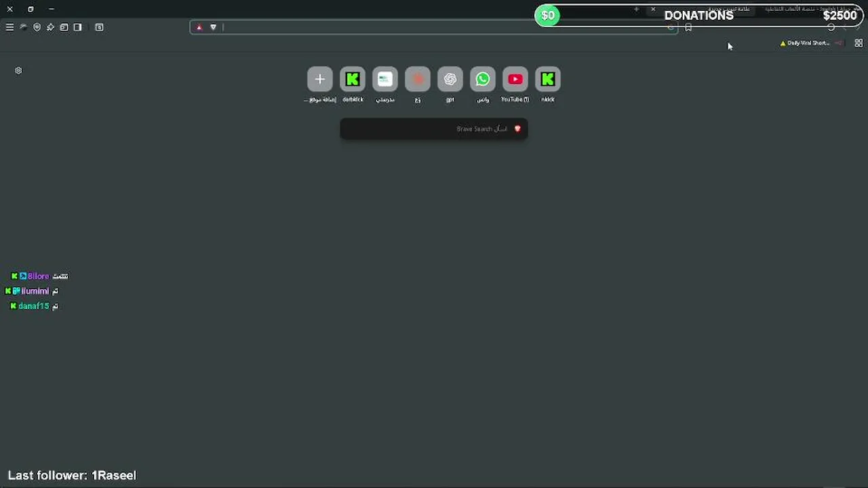Open the apps grid icon in bookmarks bar

point(859,43)
